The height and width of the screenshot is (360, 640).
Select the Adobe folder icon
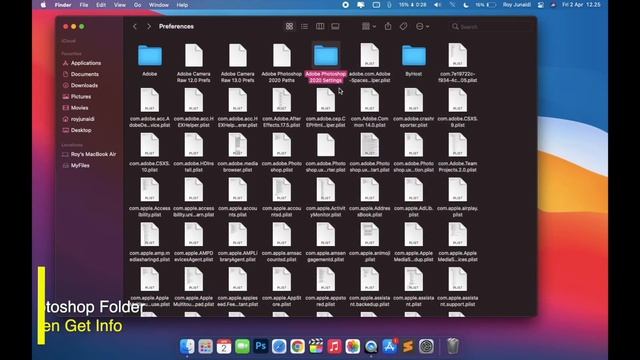(150, 56)
